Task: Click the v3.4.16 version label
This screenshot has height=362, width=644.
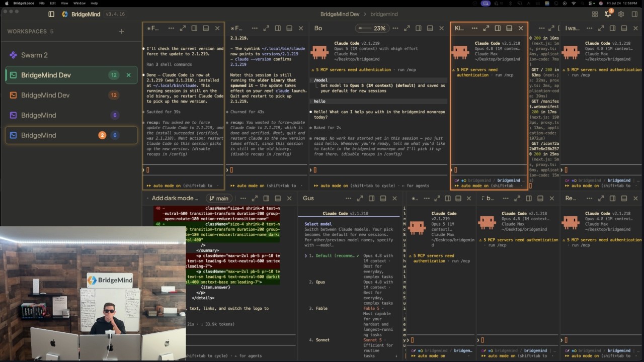Action: pyautogui.click(x=115, y=14)
